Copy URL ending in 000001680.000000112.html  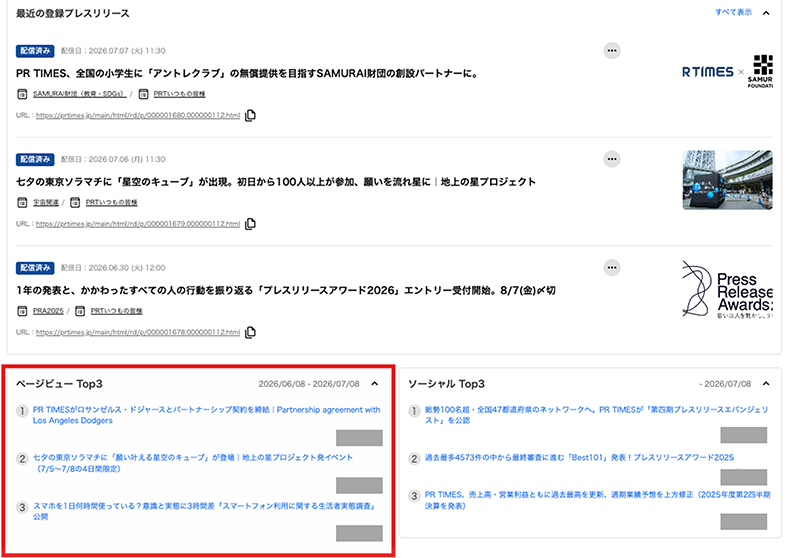[250, 115]
